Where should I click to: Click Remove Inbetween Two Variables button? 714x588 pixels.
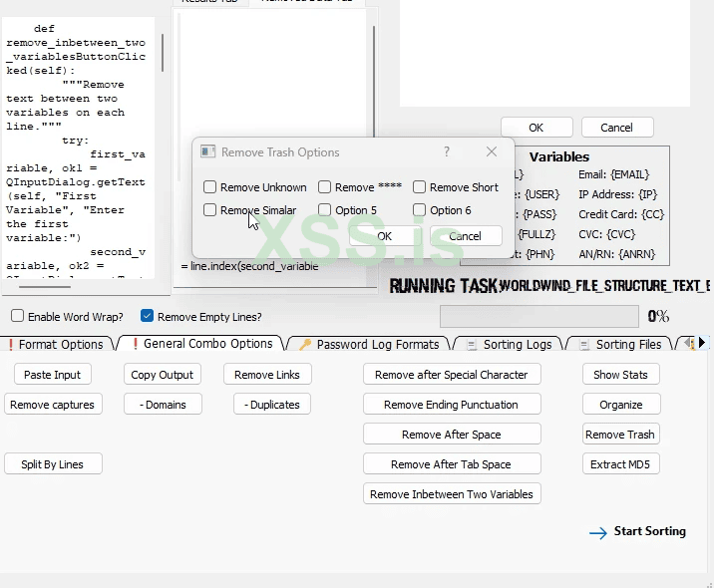(x=452, y=494)
